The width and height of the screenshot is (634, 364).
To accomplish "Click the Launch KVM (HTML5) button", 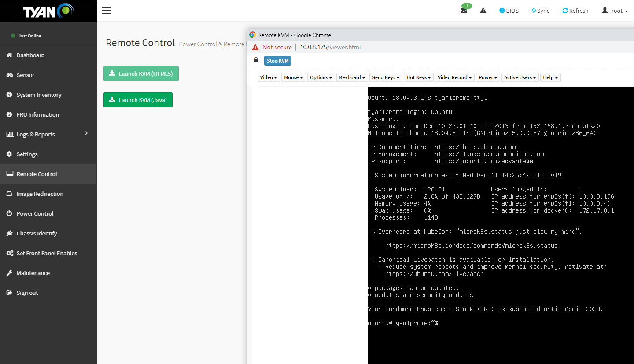I will 141,74.
